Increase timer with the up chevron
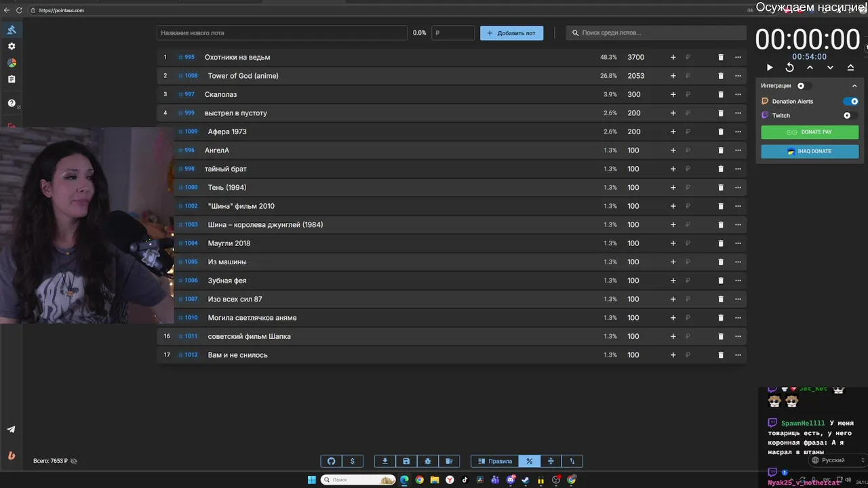Screen dimensions: 868x488 (810, 68)
